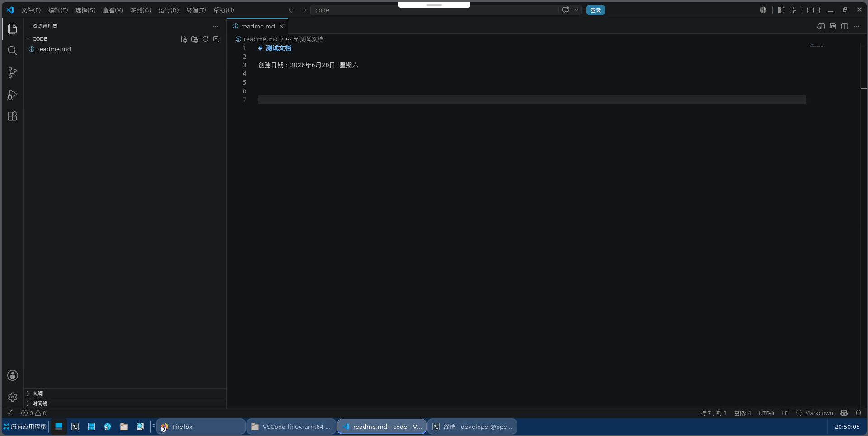Open the 转到(G) menu

click(141, 10)
